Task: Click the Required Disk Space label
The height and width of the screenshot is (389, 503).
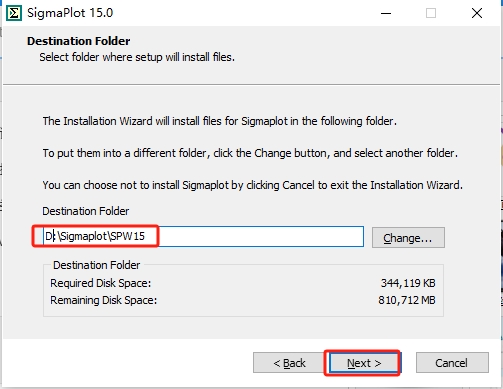Action: click(x=101, y=283)
